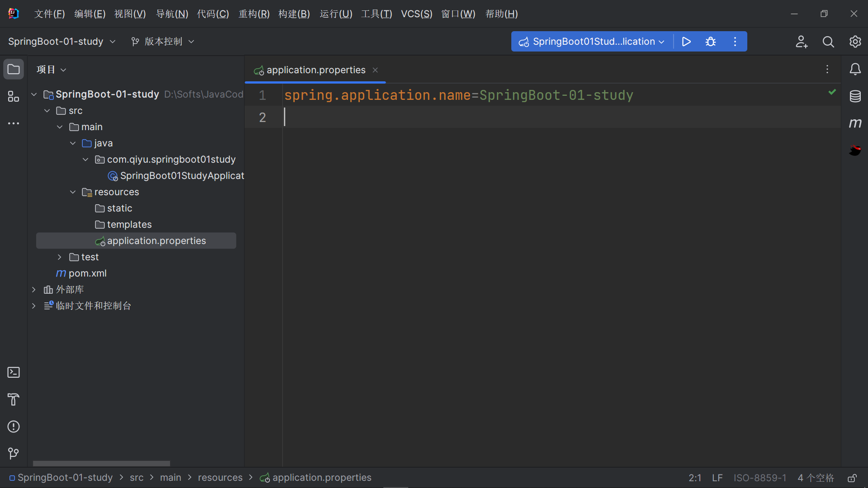Open the 运行(U) menu
The height and width of the screenshot is (488, 868).
pyautogui.click(x=335, y=14)
